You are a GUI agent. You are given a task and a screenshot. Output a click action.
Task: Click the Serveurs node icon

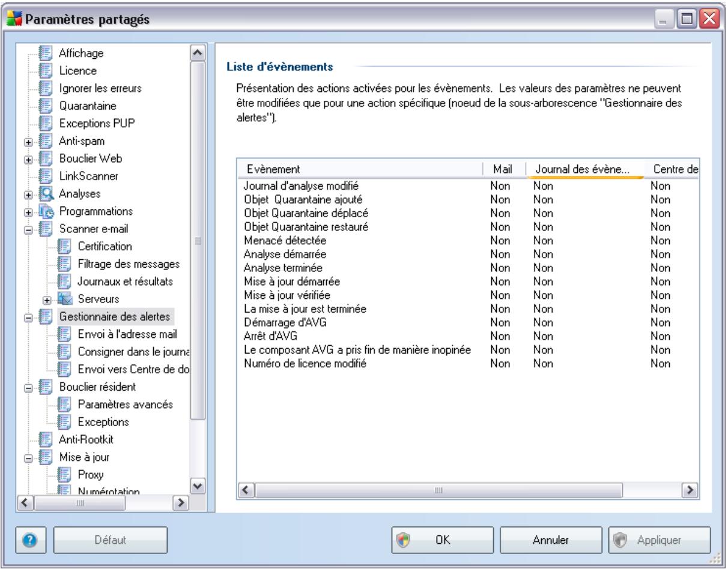coord(66,298)
